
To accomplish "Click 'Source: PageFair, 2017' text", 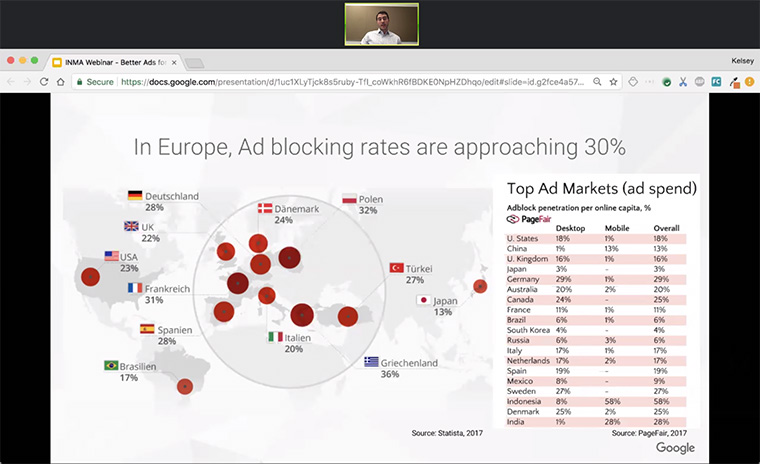I will pyautogui.click(x=649, y=432).
